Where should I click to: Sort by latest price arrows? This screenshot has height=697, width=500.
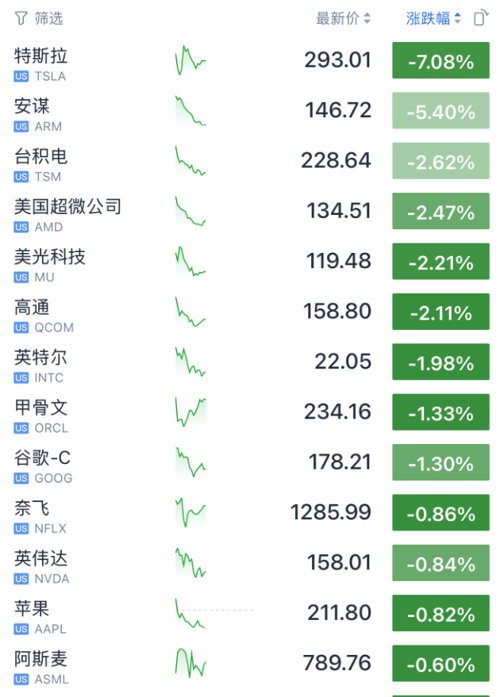(x=367, y=18)
